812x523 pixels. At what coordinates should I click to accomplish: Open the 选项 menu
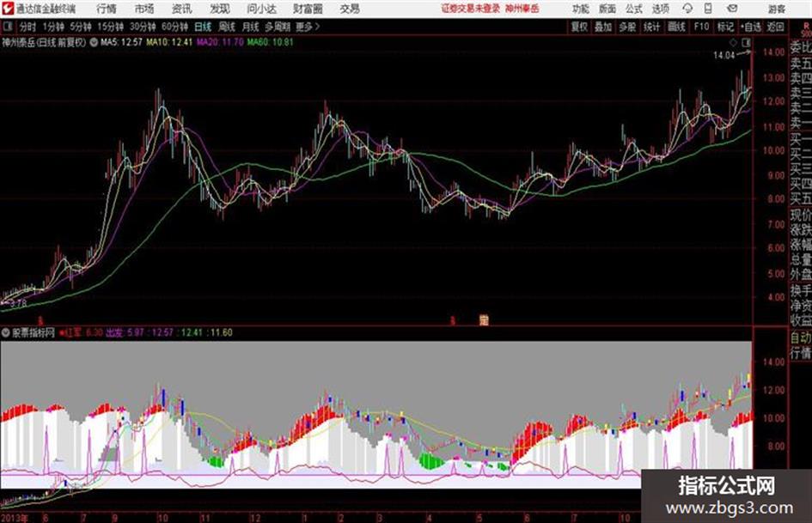661,9
